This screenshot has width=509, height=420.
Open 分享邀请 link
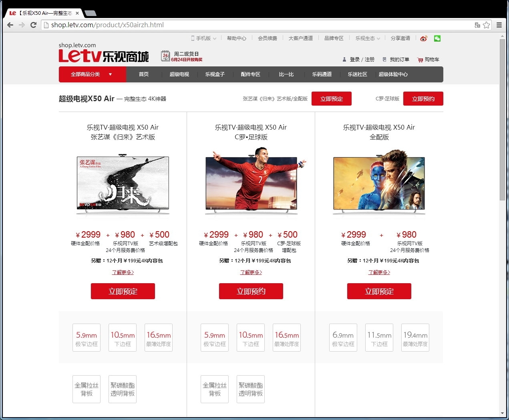coord(400,38)
